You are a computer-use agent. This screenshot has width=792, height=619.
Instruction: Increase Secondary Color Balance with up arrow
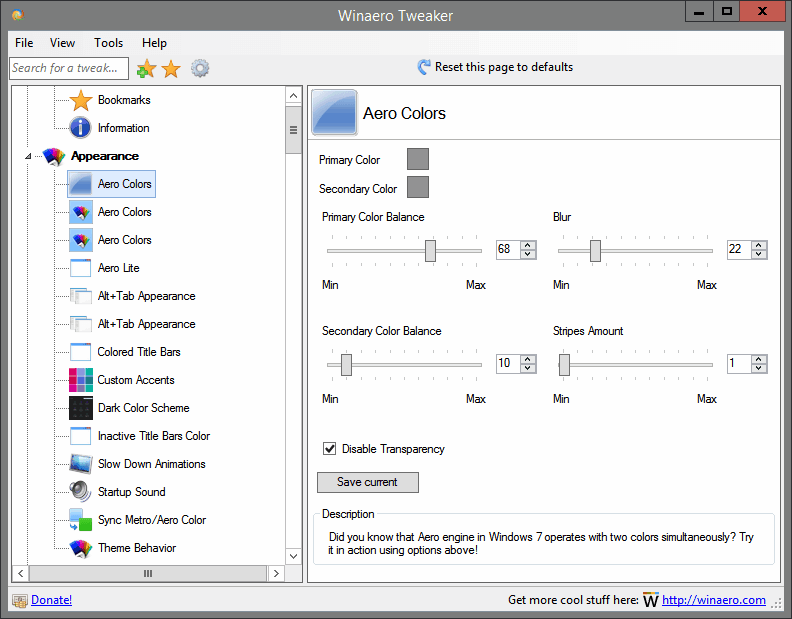[528, 359]
